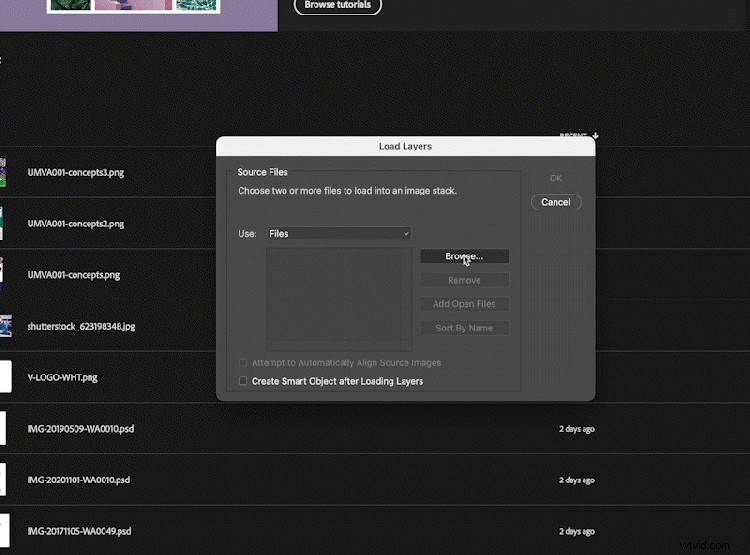Click thumbnail of IMG-20190509-WA0010.psd
750x555 pixels.
pos(3,428)
